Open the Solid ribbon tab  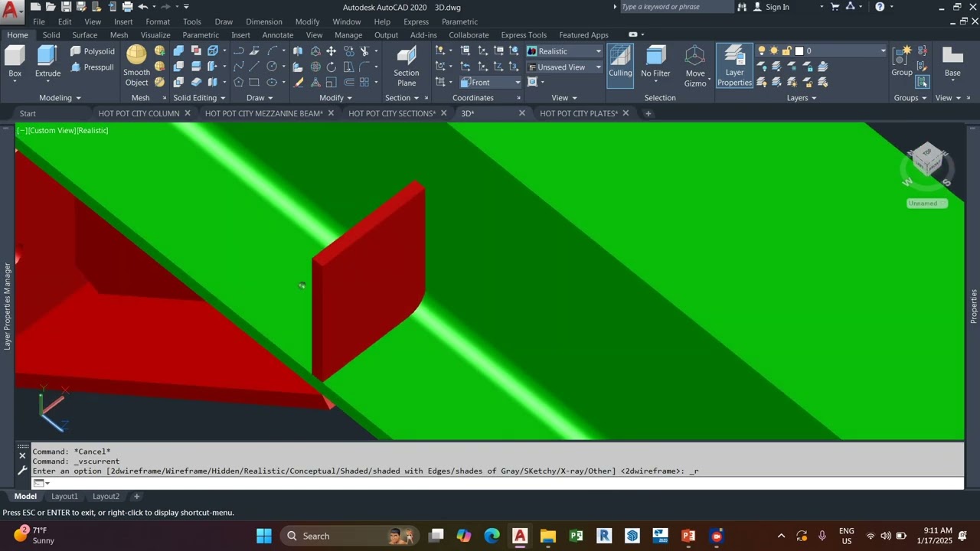pyautogui.click(x=51, y=34)
